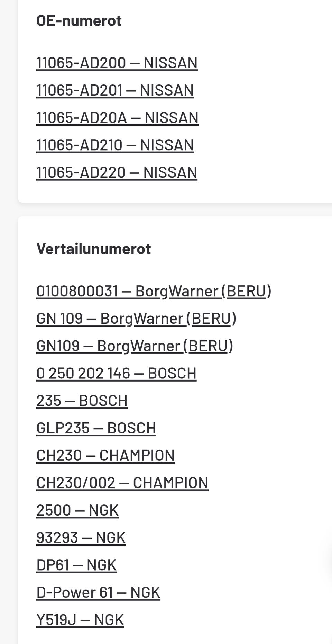Screen dimensions: 332x644
Task: Select the 11065-AD20A — NISSAN link
Action: tap(117, 118)
